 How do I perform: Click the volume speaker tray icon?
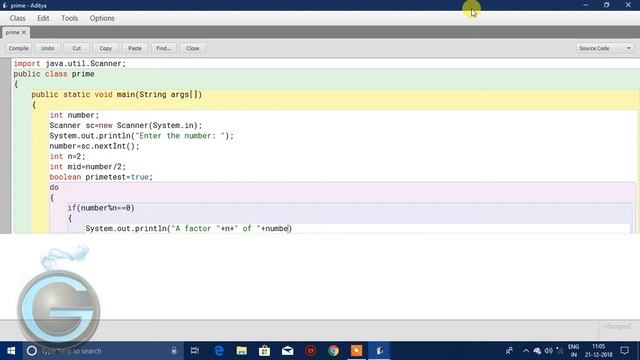pos(548,351)
